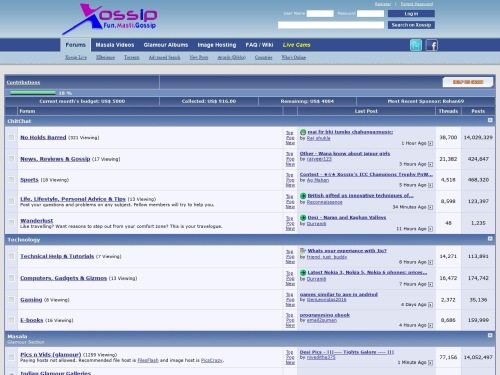Click the status icon beside E-books forum

tap(12, 320)
